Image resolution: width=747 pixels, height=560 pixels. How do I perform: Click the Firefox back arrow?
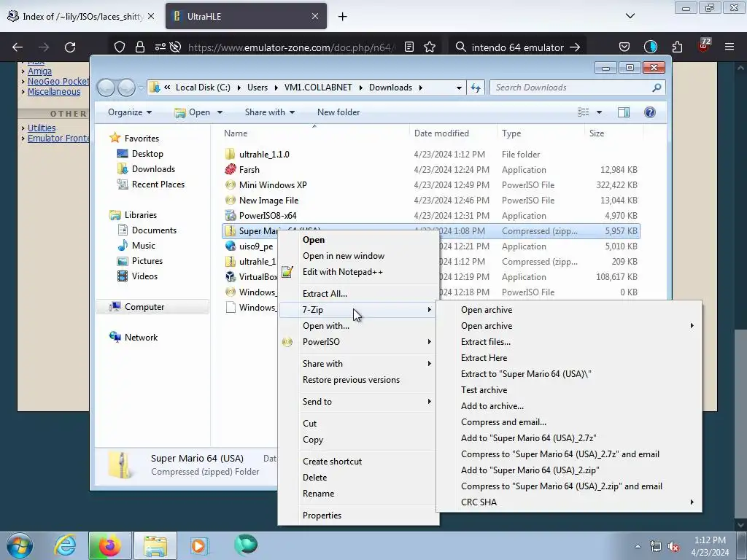[x=18, y=47]
